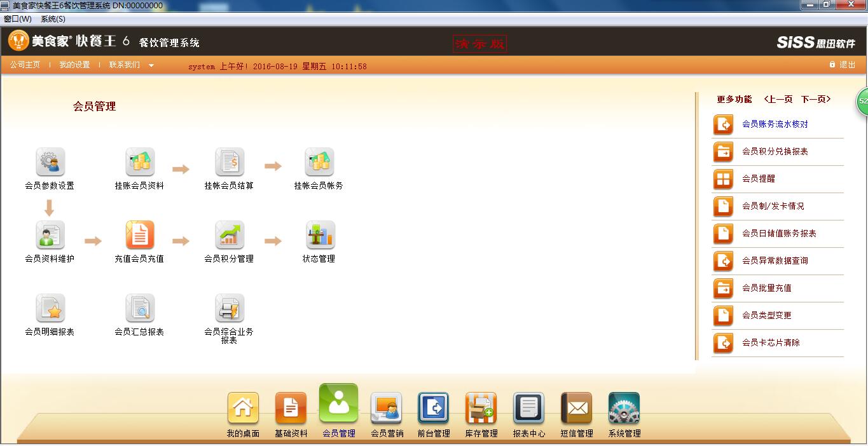Open 短信管理 module in bottom dock
868x446 pixels.
pyautogui.click(x=577, y=409)
